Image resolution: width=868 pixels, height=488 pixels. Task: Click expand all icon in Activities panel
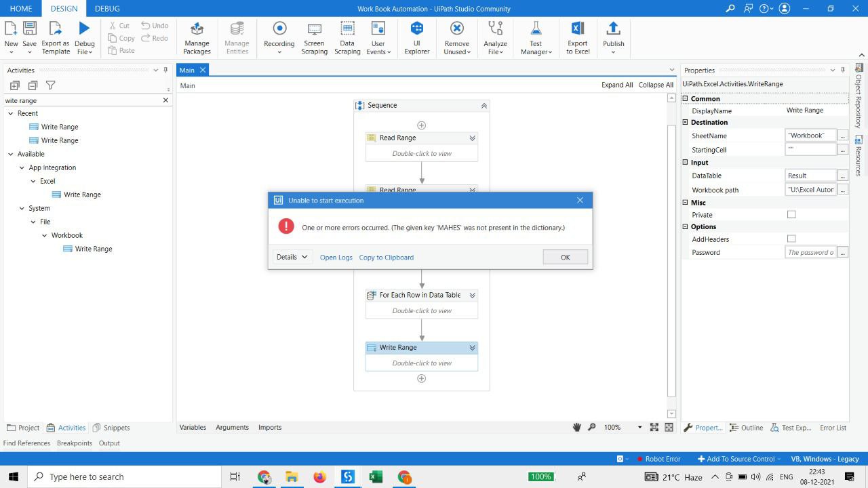pyautogui.click(x=15, y=85)
